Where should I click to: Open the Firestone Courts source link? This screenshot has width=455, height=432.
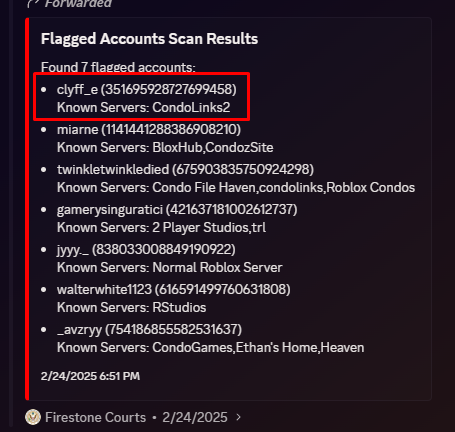(x=95, y=417)
